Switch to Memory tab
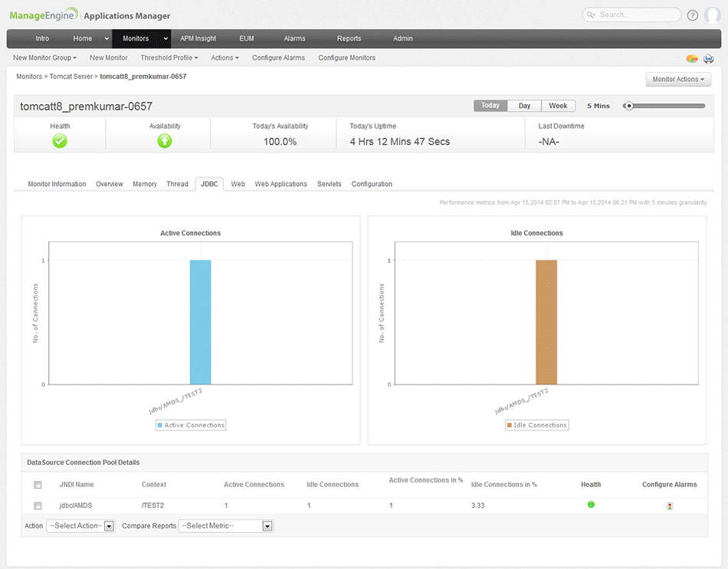Image resolution: width=728 pixels, height=569 pixels. (x=145, y=185)
